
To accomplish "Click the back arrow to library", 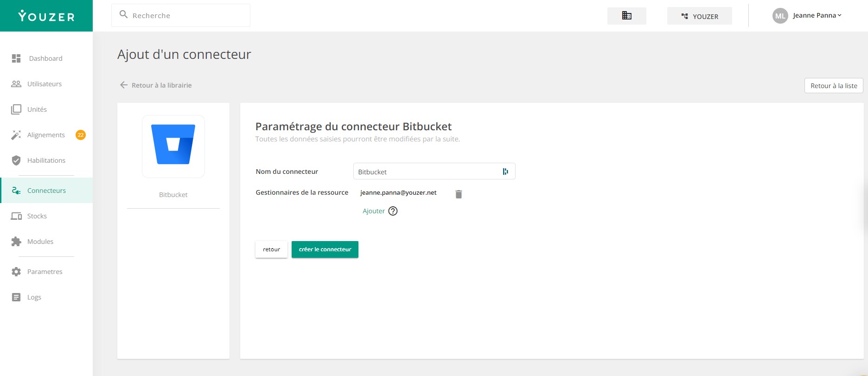I will [124, 85].
